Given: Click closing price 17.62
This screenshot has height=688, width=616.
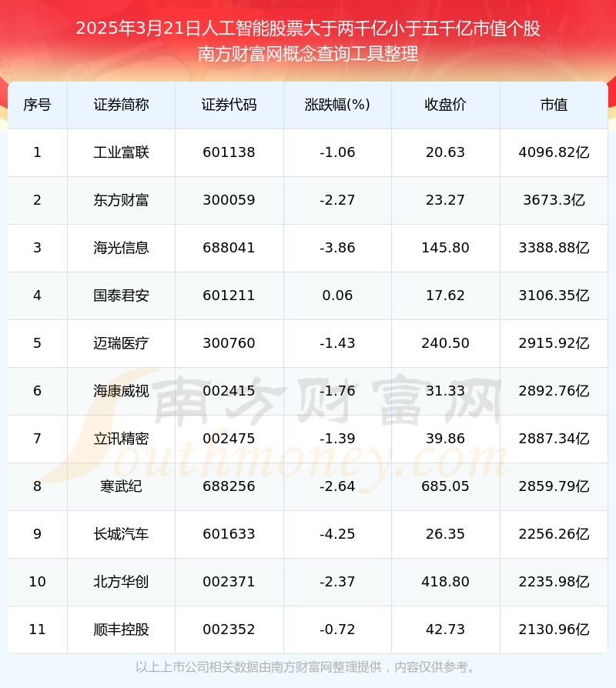Looking at the screenshot, I should tap(445, 296).
